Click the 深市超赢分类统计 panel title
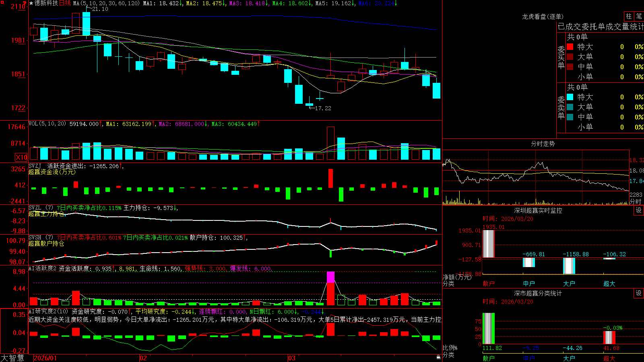This screenshot has height=362, width=644. pyautogui.click(x=538, y=293)
